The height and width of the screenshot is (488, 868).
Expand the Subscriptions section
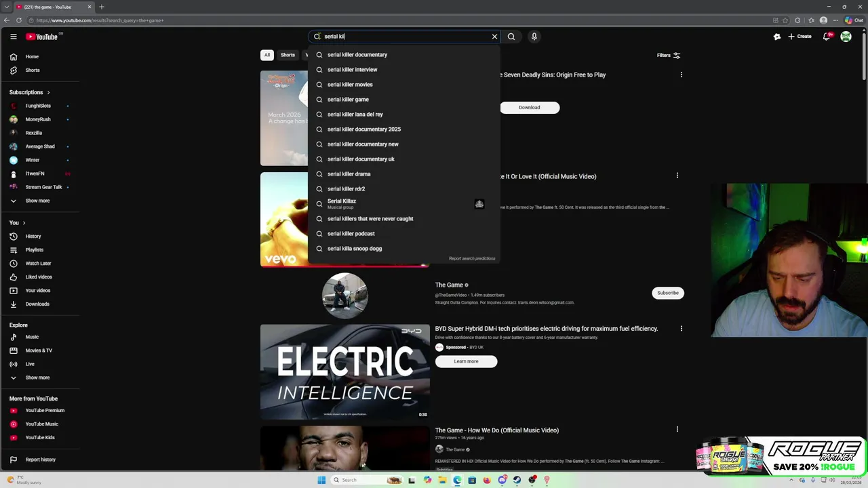[x=30, y=92]
